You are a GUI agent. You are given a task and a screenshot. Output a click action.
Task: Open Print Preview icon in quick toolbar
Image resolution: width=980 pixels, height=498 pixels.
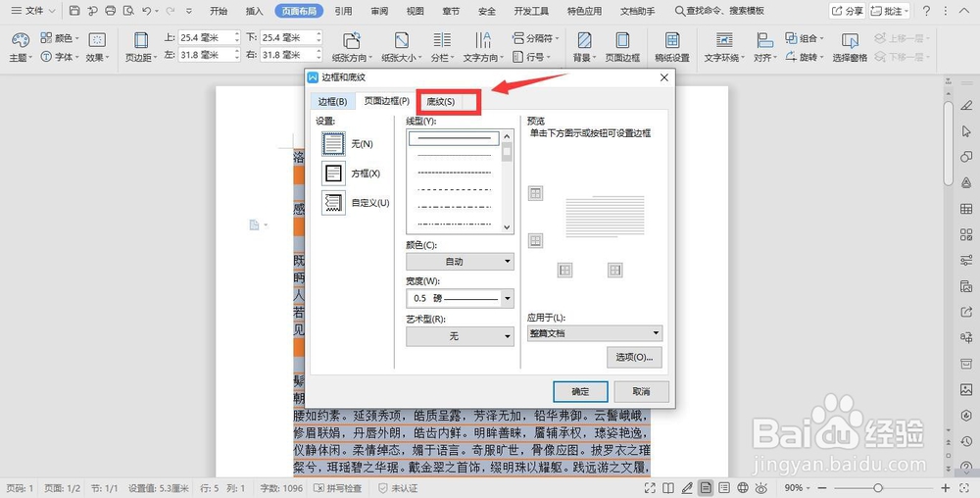point(128,11)
